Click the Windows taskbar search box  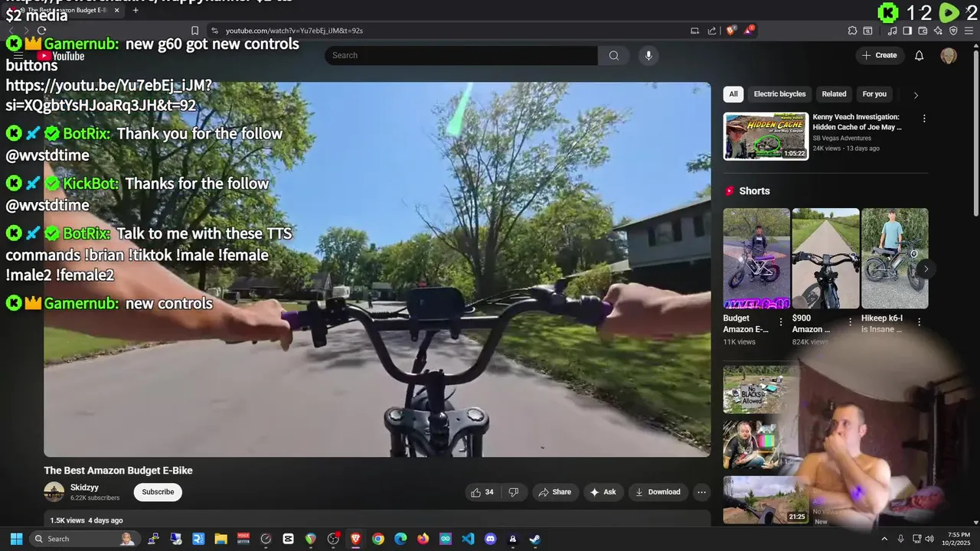click(84, 539)
